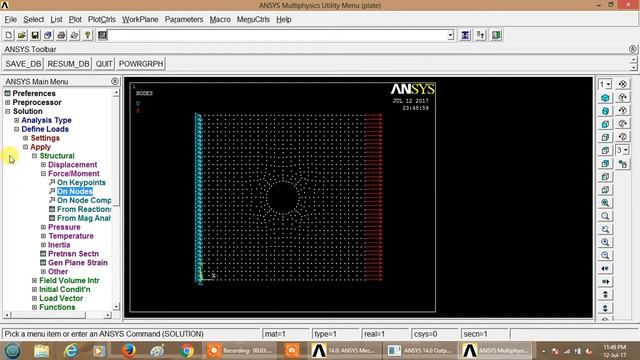Open the File menu

11,19
